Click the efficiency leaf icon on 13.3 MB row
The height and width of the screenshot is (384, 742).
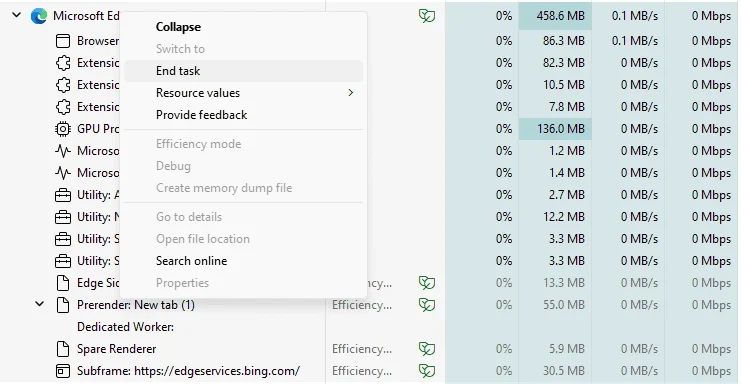pyautogui.click(x=427, y=283)
